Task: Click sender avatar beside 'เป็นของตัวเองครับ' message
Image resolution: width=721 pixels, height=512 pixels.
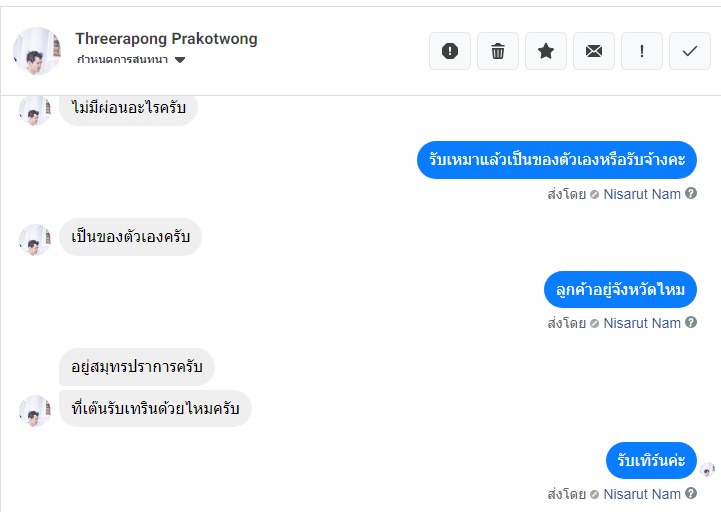Action: coord(35,239)
